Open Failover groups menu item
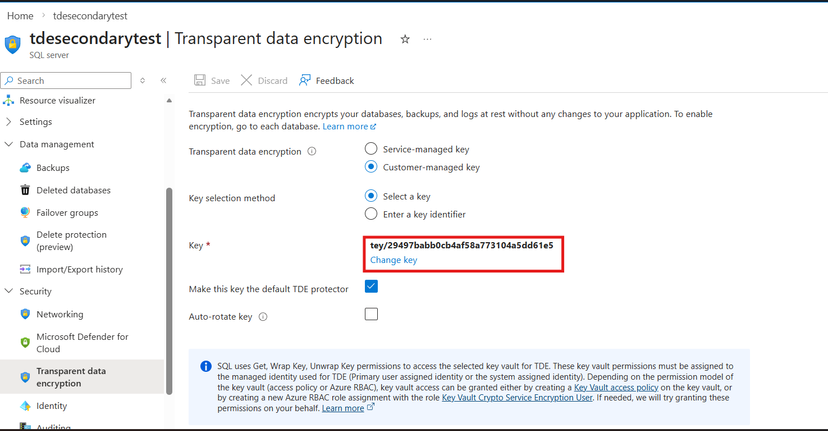The image size is (828, 431). coord(67,212)
